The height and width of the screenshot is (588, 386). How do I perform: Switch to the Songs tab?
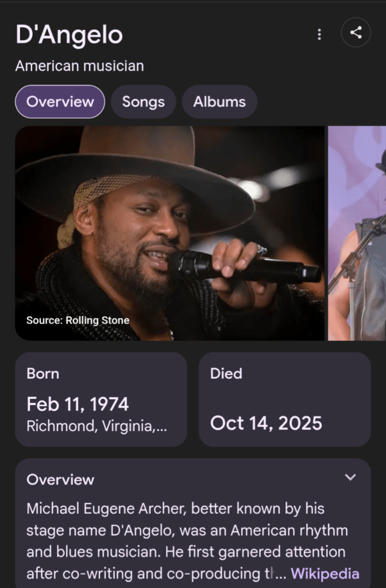click(x=143, y=102)
